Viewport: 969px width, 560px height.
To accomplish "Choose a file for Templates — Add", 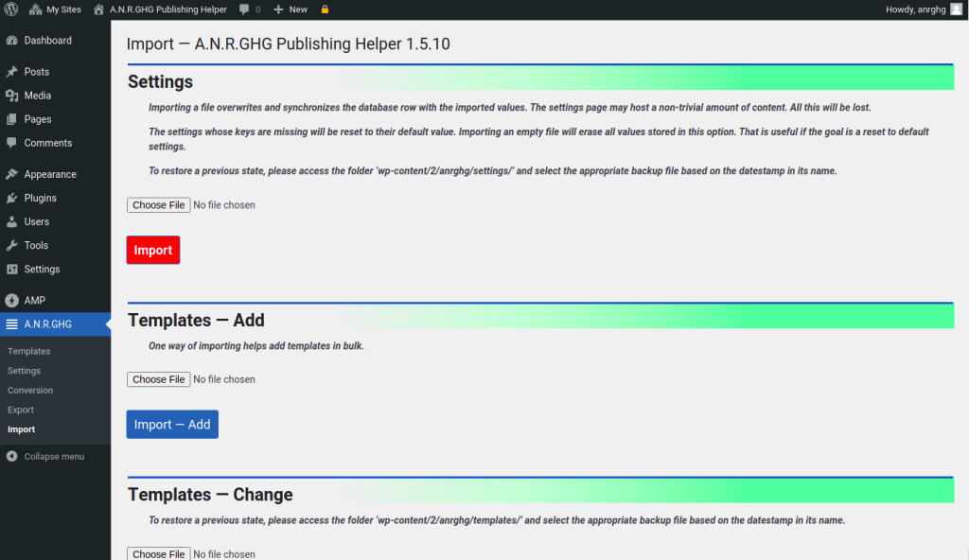I will coord(158,379).
